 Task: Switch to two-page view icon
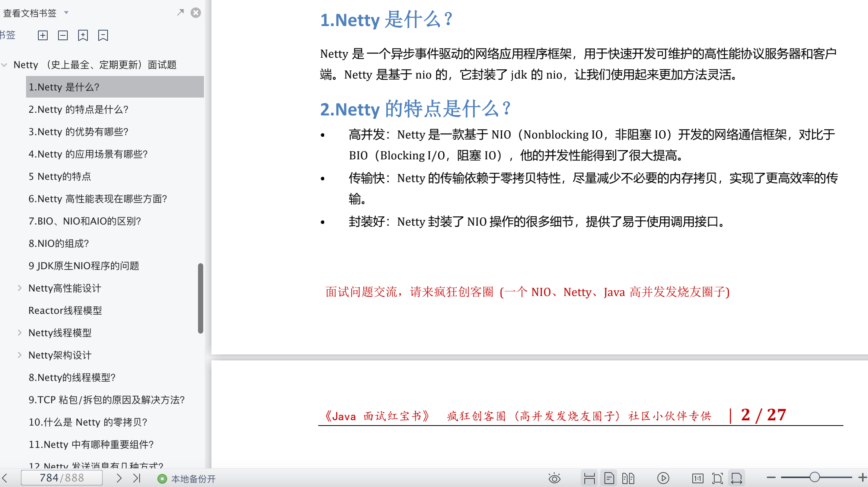pyautogui.click(x=628, y=478)
